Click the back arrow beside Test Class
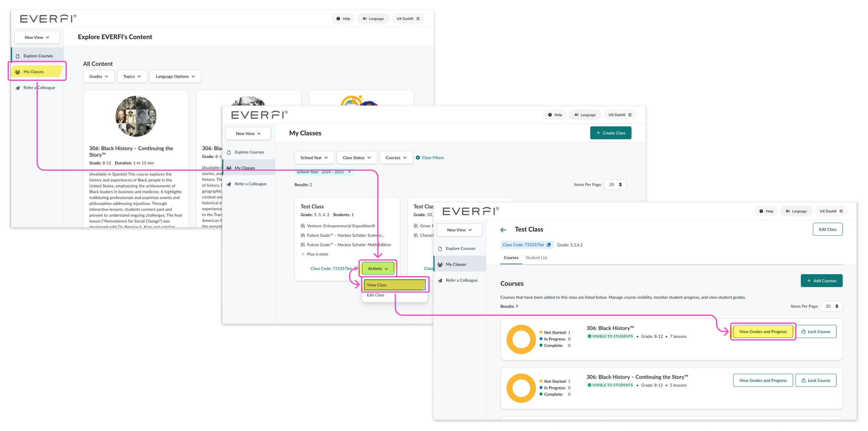The height and width of the screenshot is (431, 868). pyautogui.click(x=503, y=230)
